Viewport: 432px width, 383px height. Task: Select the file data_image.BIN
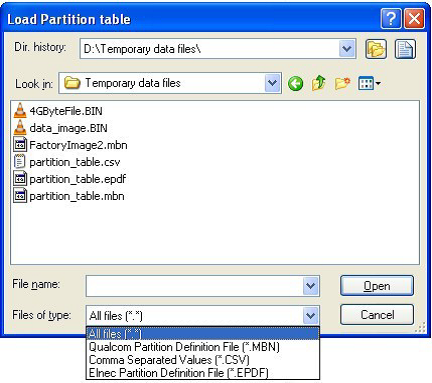coord(69,128)
